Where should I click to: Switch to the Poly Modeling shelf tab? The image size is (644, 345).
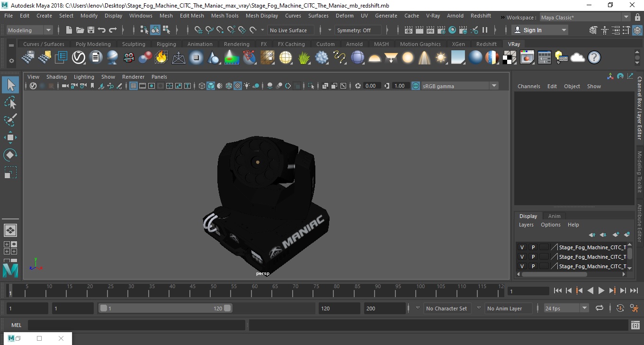coord(93,44)
